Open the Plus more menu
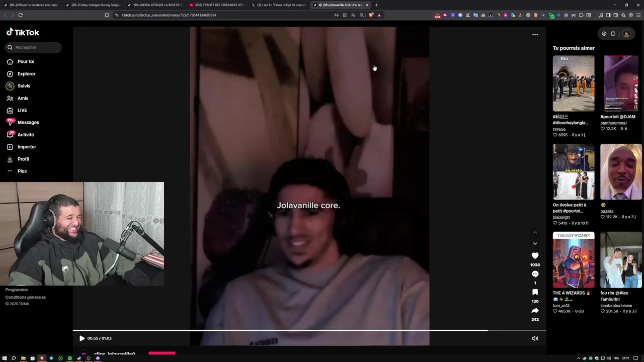 pyautogui.click(x=17, y=171)
